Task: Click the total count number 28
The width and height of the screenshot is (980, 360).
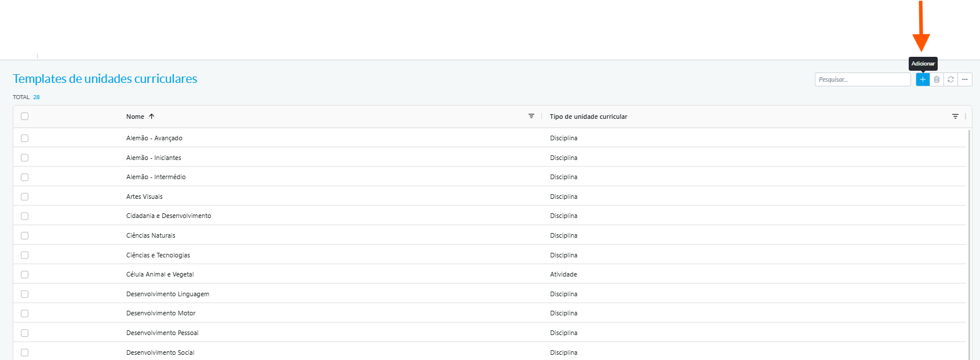Action: pos(37,97)
